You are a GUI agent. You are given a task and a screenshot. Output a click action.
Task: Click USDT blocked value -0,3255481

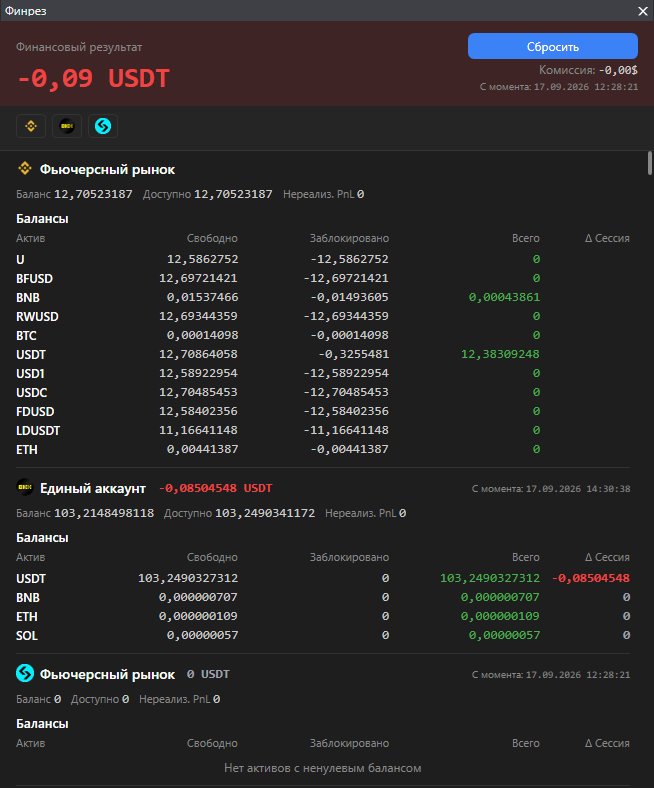(x=353, y=354)
